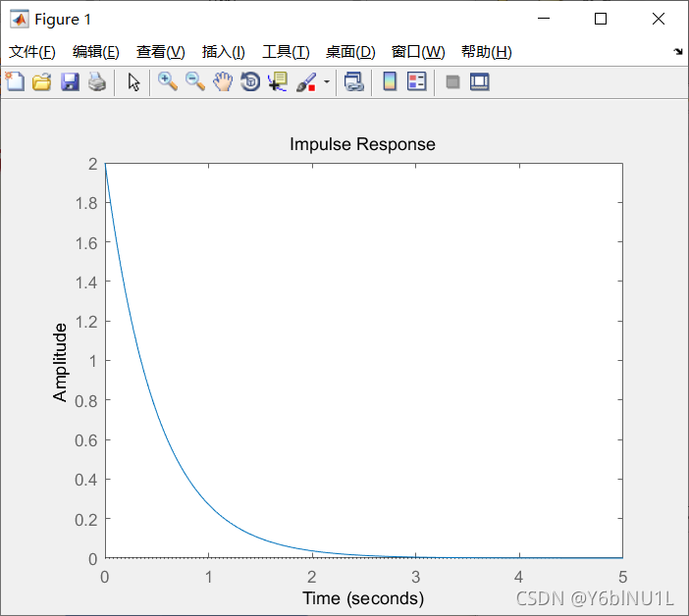The width and height of the screenshot is (689, 616).
Task: Insert a legend with the toolbar icon
Action: point(416,81)
